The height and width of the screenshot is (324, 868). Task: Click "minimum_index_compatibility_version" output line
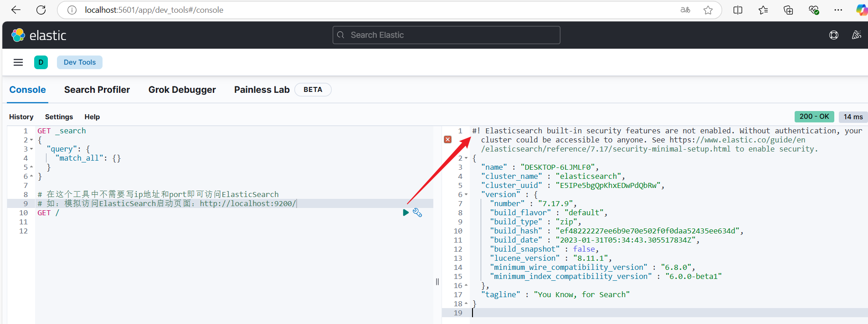click(606, 276)
